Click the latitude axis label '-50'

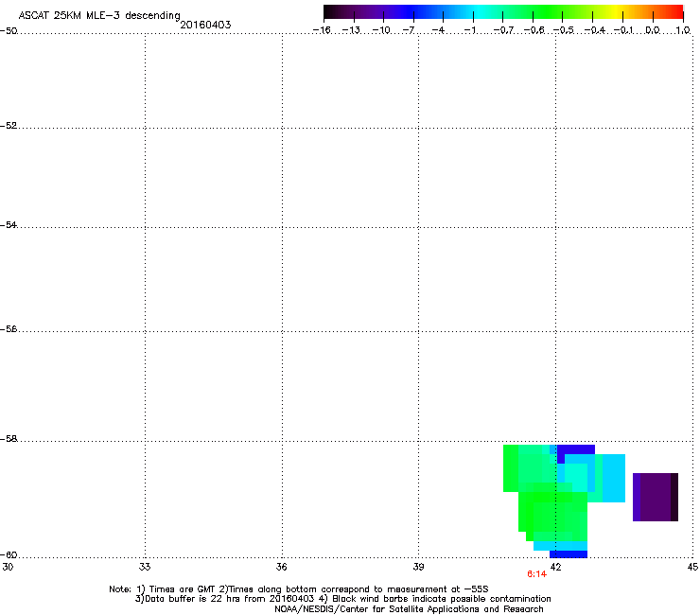pyautogui.click(x=9, y=31)
